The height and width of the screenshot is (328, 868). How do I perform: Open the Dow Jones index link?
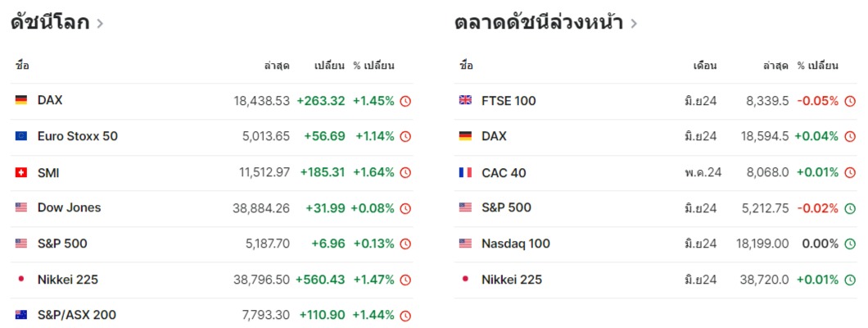(70, 207)
